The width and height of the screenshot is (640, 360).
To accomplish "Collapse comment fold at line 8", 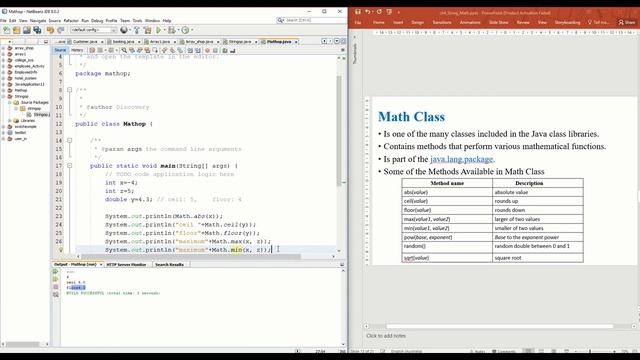I will (69, 90).
